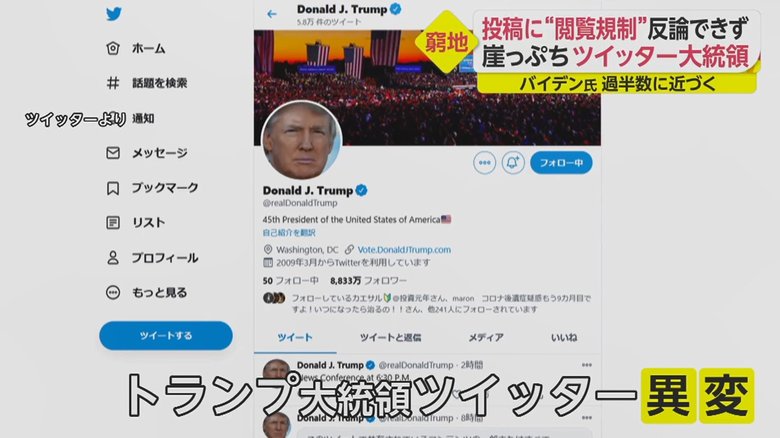Open the プロフィール person icon
The height and width of the screenshot is (438, 780).
tap(113, 258)
